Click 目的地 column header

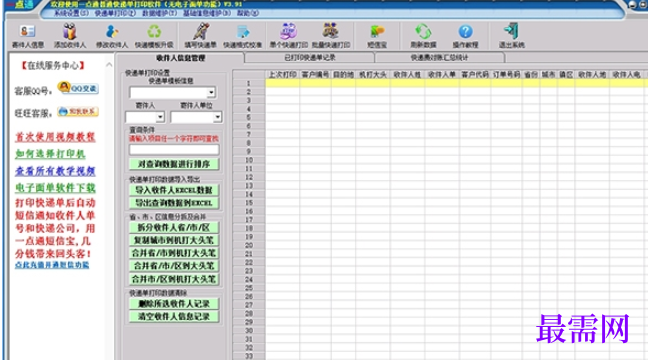[343, 75]
